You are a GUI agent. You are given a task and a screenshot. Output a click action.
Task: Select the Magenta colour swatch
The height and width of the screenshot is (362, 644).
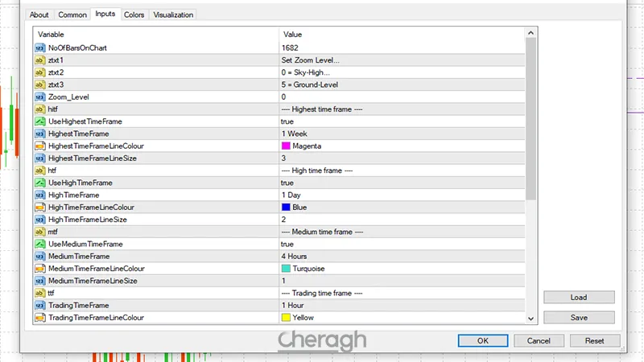click(x=286, y=146)
